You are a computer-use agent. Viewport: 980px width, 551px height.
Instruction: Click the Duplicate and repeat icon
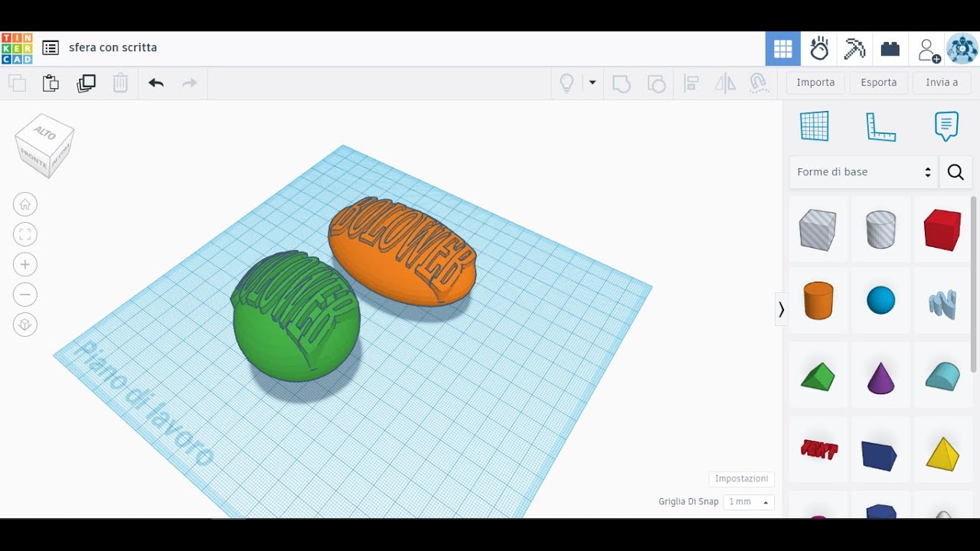[86, 83]
